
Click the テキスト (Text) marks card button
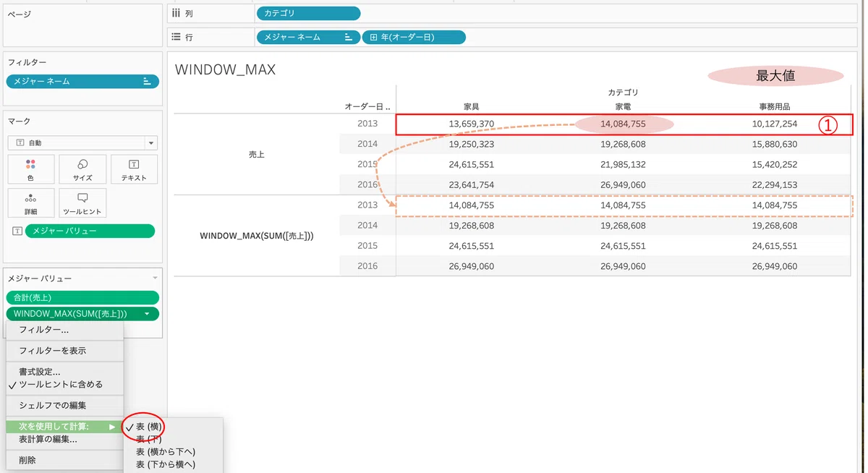[134, 169]
